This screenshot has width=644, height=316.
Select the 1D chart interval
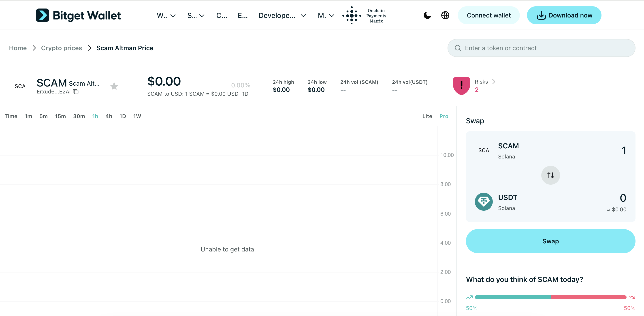pyautogui.click(x=122, y=116)
